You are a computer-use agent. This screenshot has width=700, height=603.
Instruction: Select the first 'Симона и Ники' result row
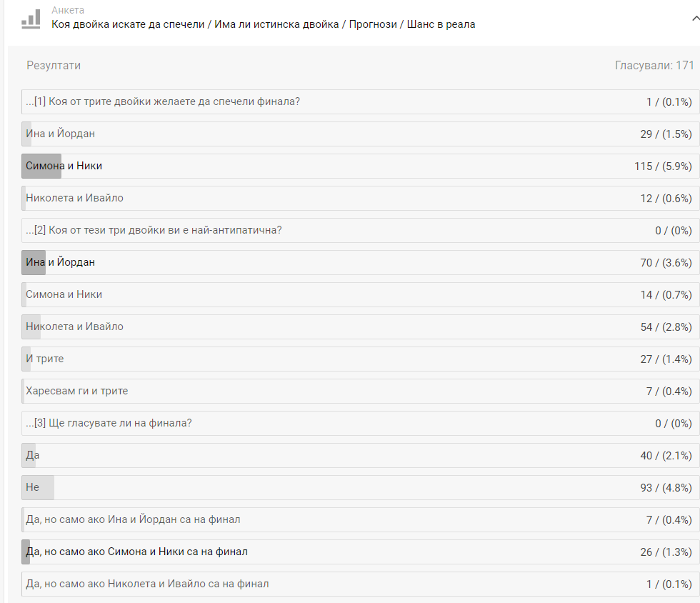tap(360, 166)
